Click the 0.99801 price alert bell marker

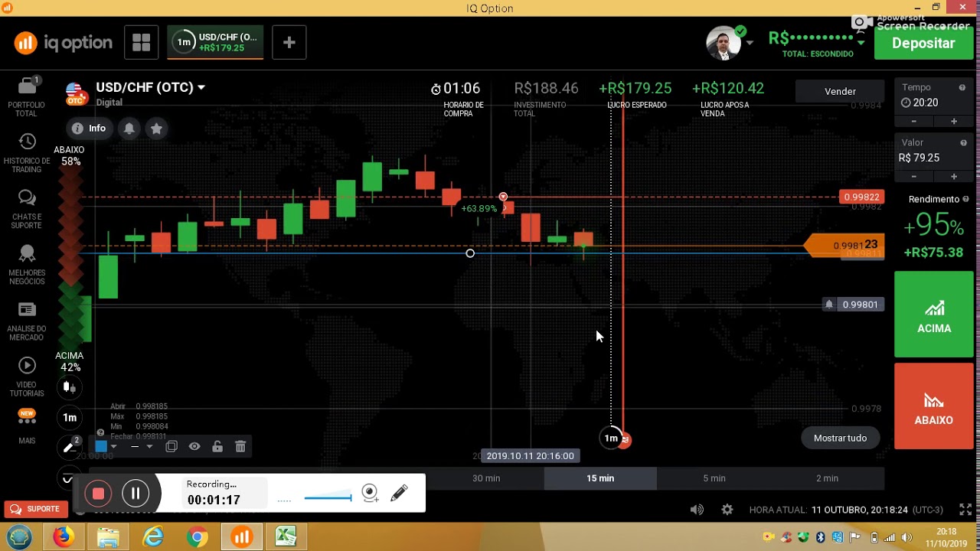(x=828, y=305)
